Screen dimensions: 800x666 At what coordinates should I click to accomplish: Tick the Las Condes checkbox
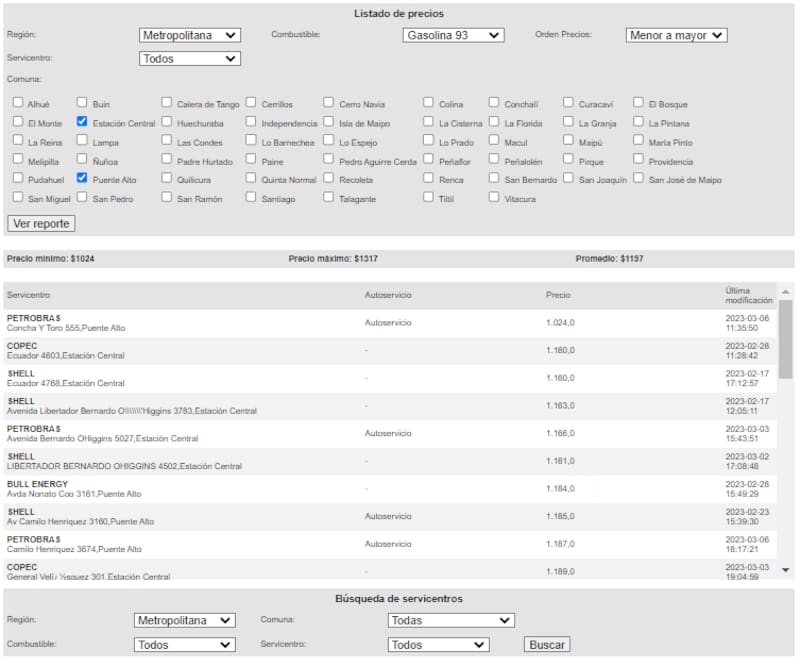167,141
